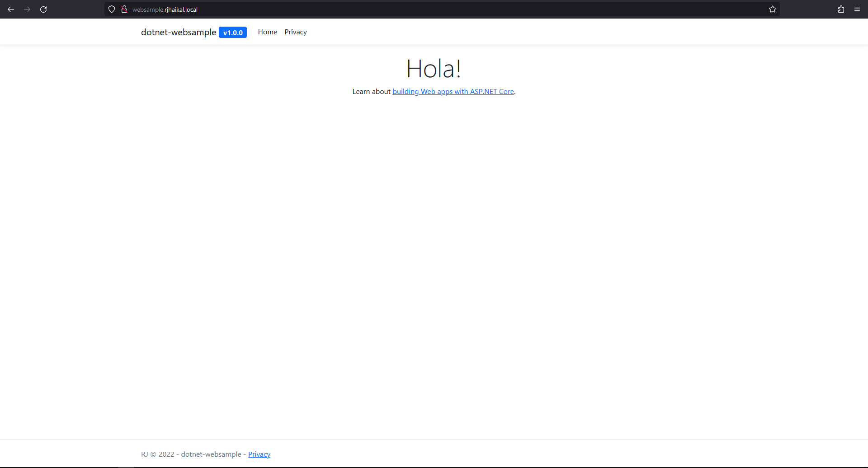
Task: Click the dotnet-websample brand link
Action: [x=179, y=32]
